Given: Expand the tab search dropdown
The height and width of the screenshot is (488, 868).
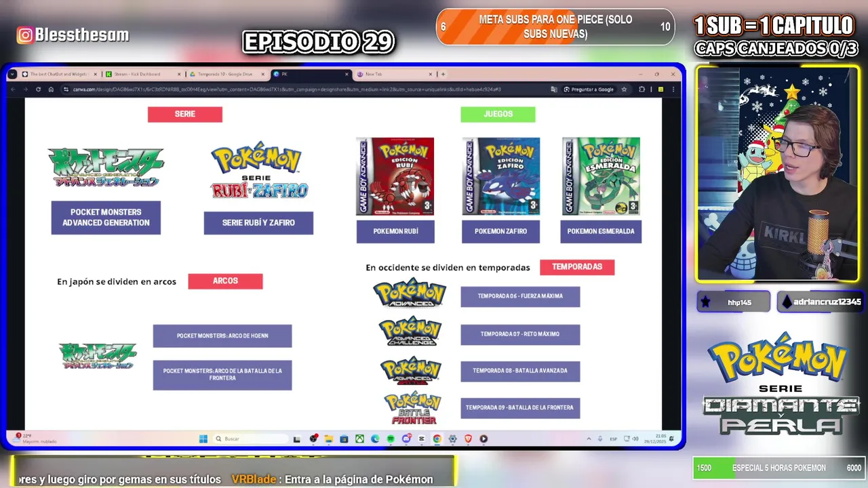Looking at the screenshot, I should [12, 74].
